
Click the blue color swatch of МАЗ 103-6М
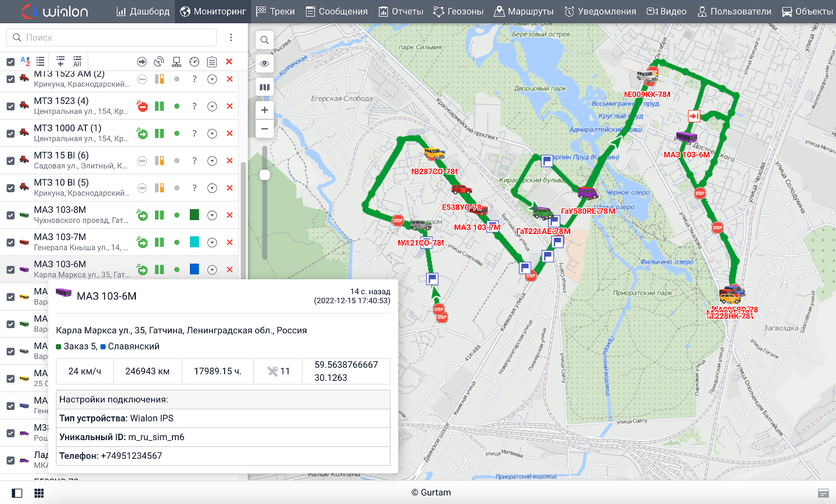click(x=194, y=269)
